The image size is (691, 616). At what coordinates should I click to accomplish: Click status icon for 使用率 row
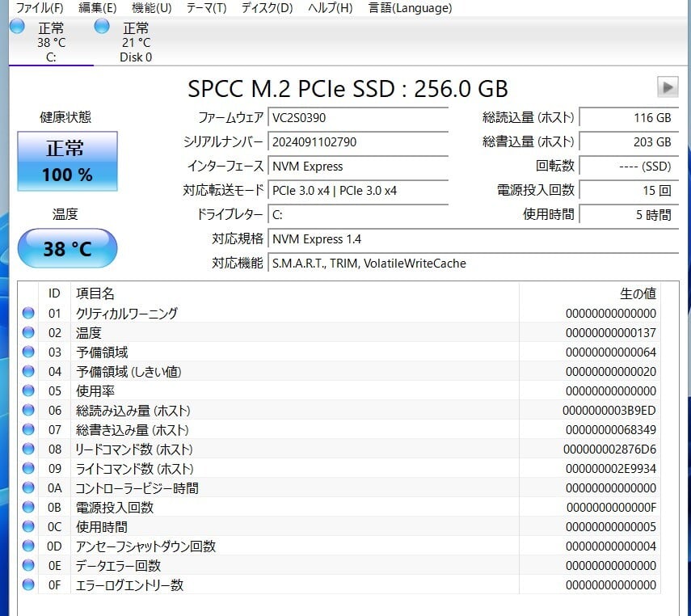pyautogui.click(x=28, y=391)
